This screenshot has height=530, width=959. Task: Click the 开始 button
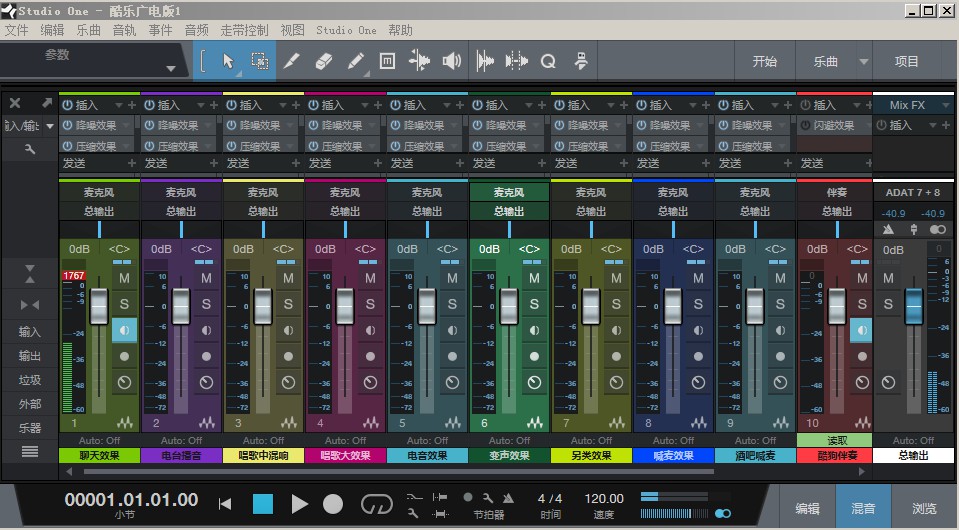click(x=764, y=61)
